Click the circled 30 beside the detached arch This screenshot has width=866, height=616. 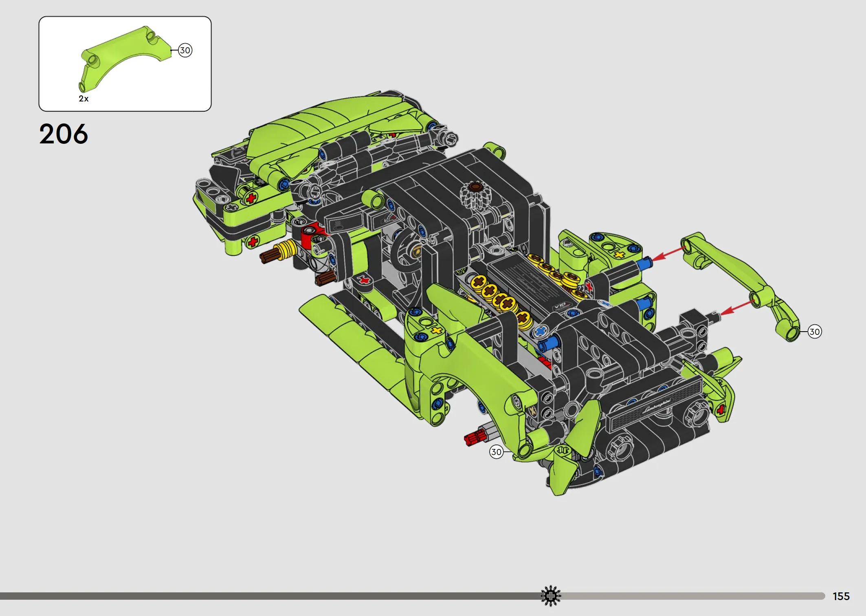[x=814, y=332]
